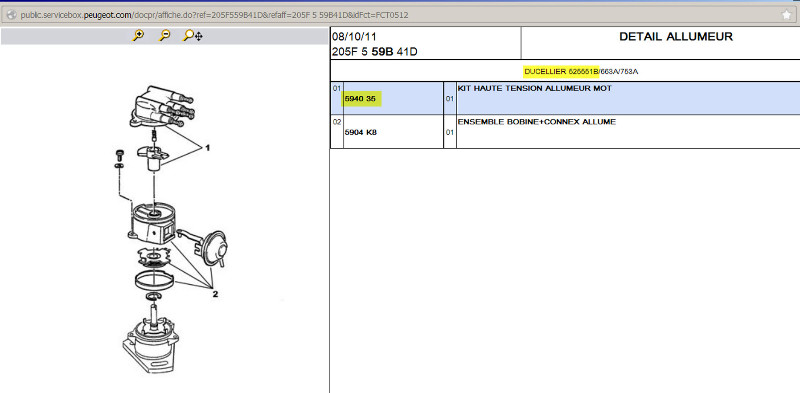This screenshot has height=393, width=800.
Task: Open part number 5904 K8
Action: tap(360, 133)
